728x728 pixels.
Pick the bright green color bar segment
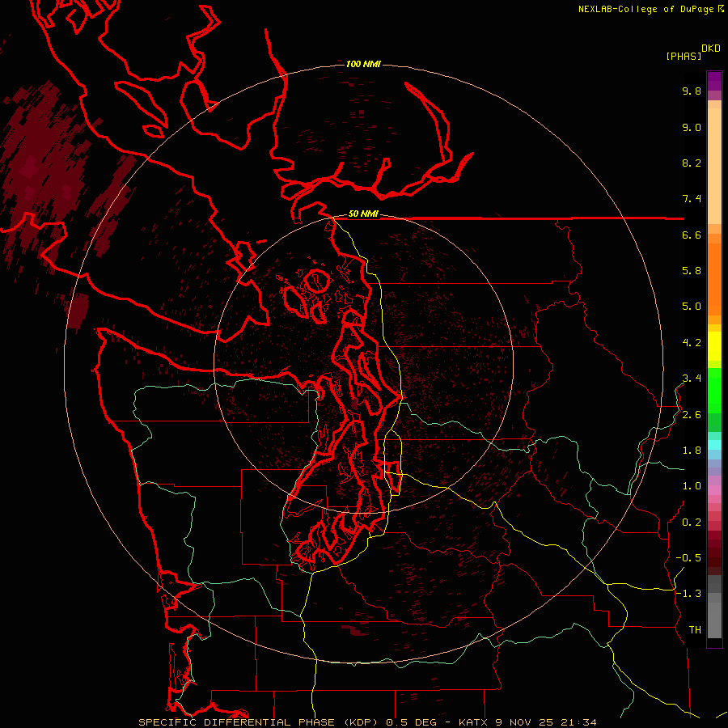click(x=714, y=390)
